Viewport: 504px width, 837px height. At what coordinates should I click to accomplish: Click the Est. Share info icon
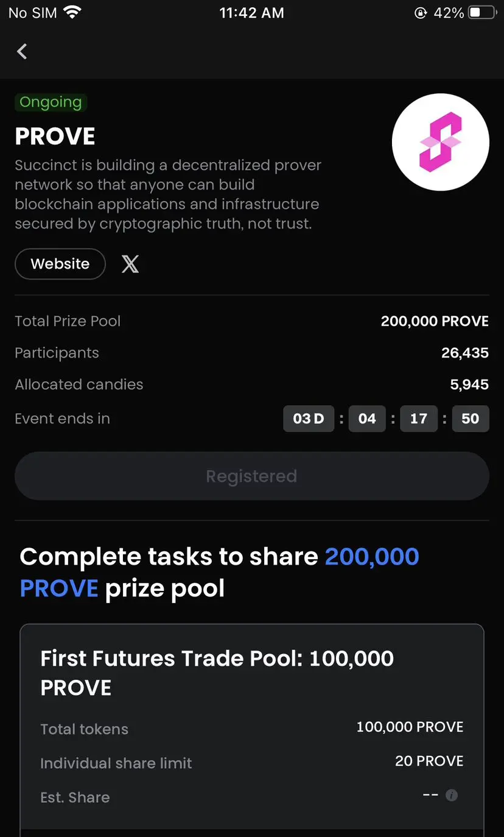tap(452, 795)
